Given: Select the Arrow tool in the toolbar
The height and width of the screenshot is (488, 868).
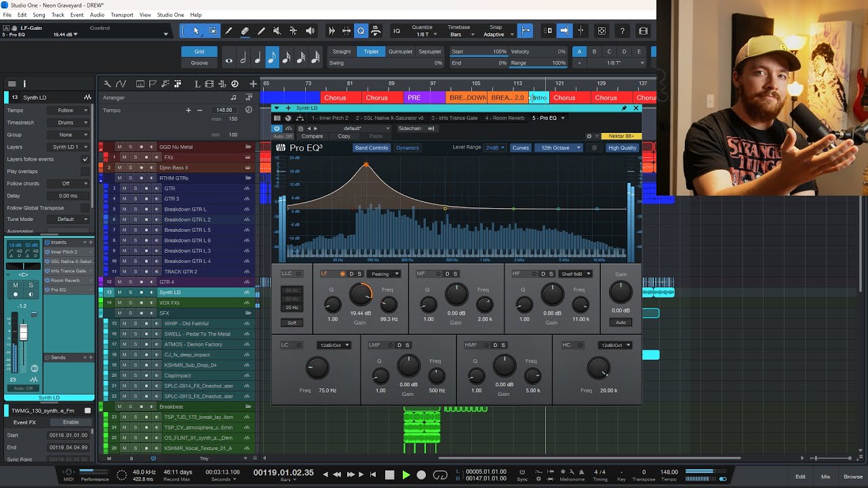Looking at the screenshot, I should click(196, 31).
